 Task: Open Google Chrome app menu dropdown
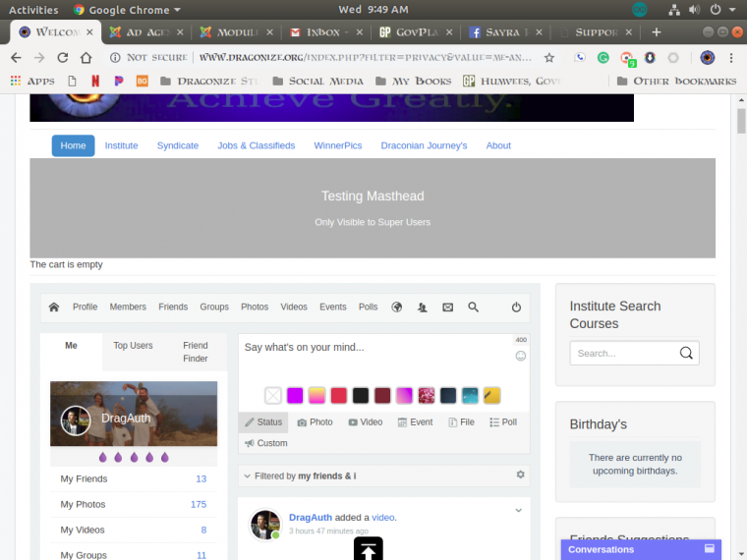127,10
